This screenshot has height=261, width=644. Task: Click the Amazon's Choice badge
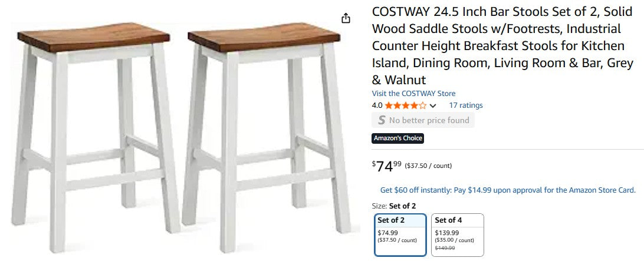click(397, 138)
